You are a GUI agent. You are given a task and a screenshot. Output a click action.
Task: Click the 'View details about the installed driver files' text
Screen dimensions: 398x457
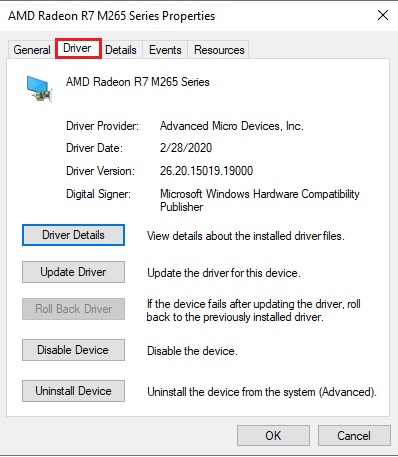tap(246, 236)
